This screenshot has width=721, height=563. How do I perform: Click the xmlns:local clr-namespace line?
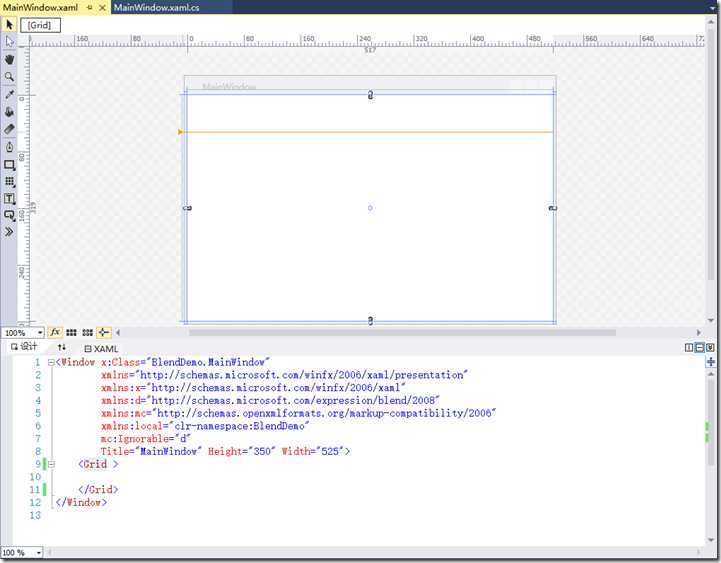205,426
